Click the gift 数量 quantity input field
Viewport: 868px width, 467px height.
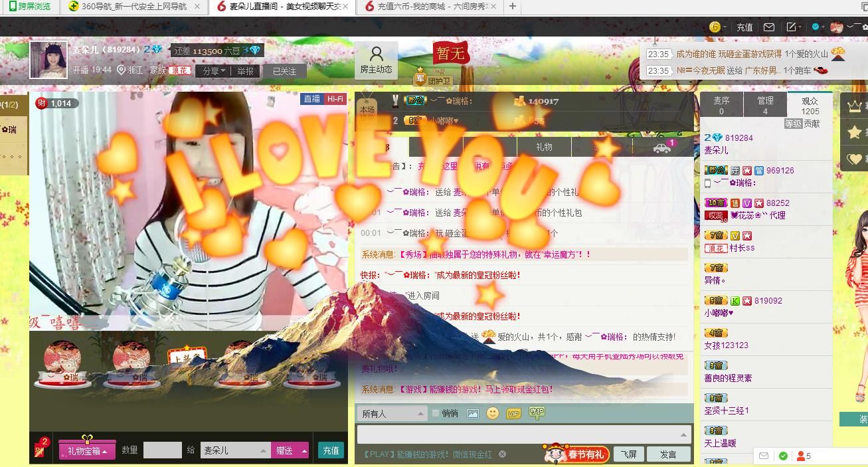pos(162,450)
